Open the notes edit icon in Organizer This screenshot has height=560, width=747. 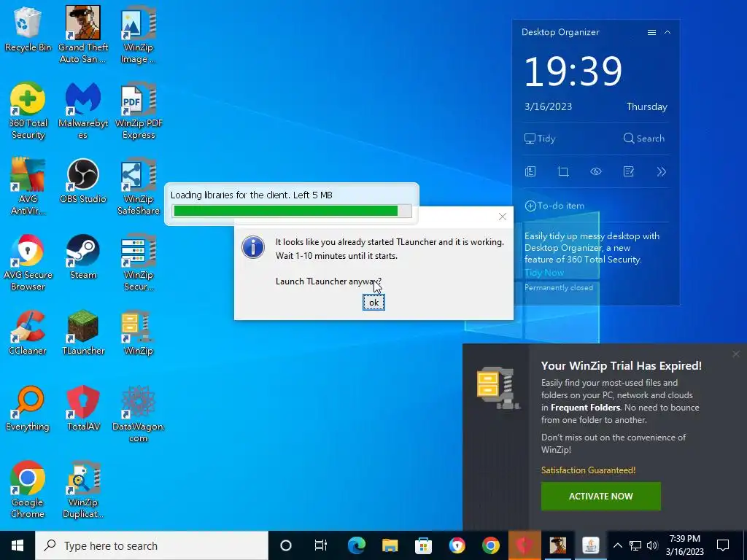(629, 171)
